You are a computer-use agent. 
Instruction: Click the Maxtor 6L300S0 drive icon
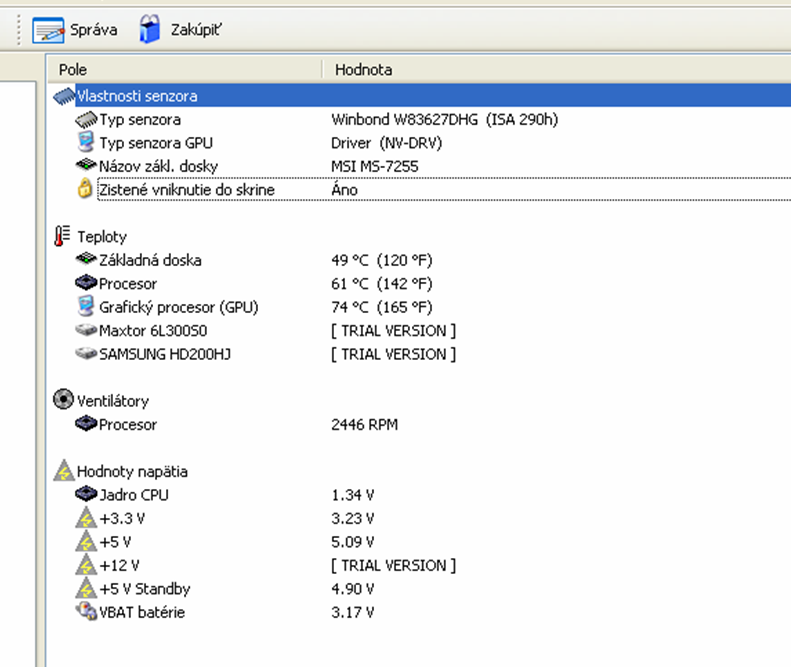click(86, 330)
